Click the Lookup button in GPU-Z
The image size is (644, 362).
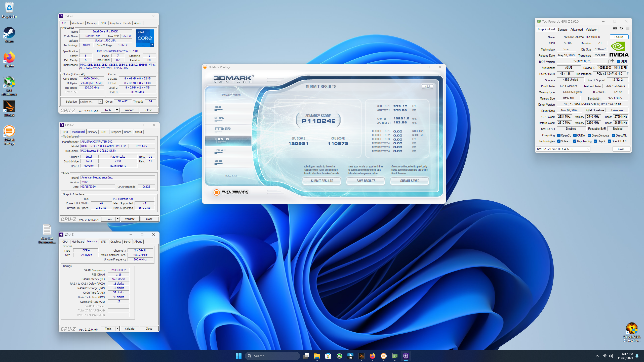pos(619,37)
